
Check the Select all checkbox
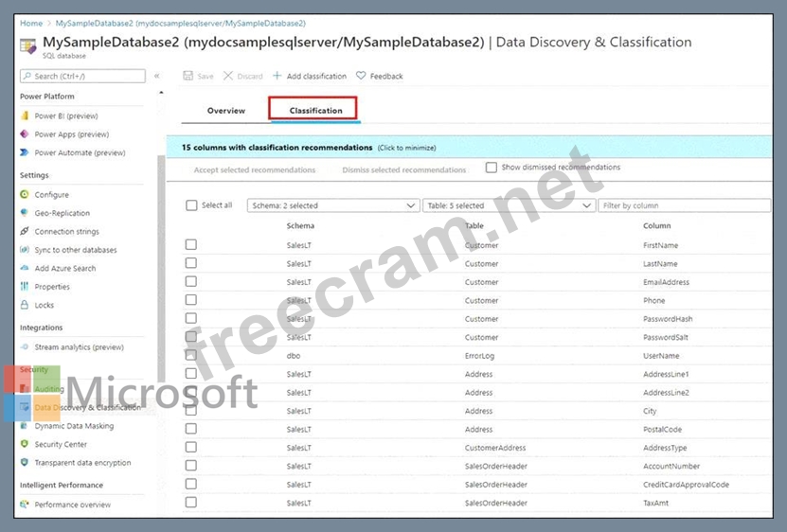(191, 205)
